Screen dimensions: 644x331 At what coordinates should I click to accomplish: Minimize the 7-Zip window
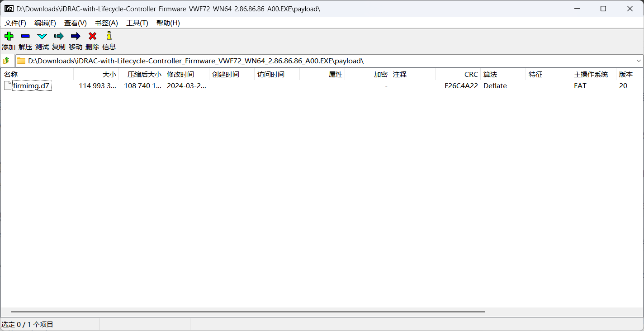coord(576,9)
